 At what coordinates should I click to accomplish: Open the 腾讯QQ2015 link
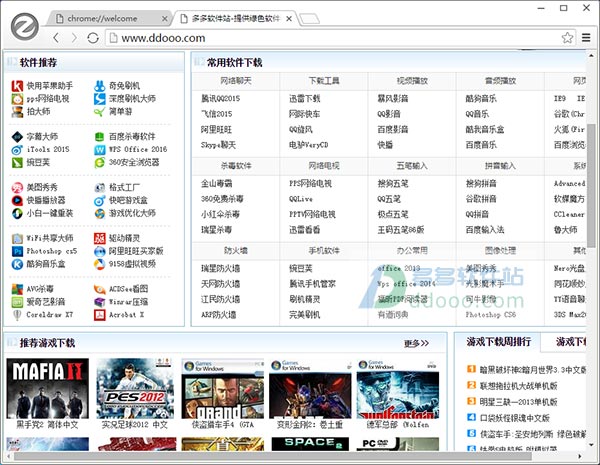220,98
